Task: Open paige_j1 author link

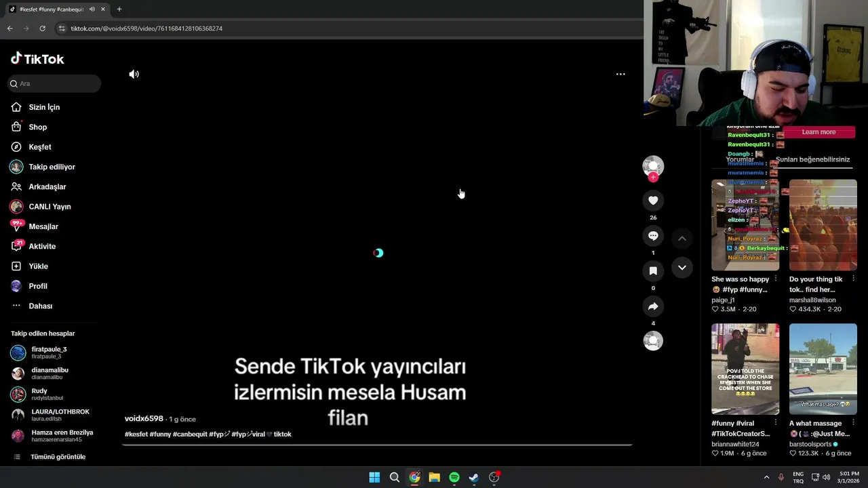Action: (723, 300)
